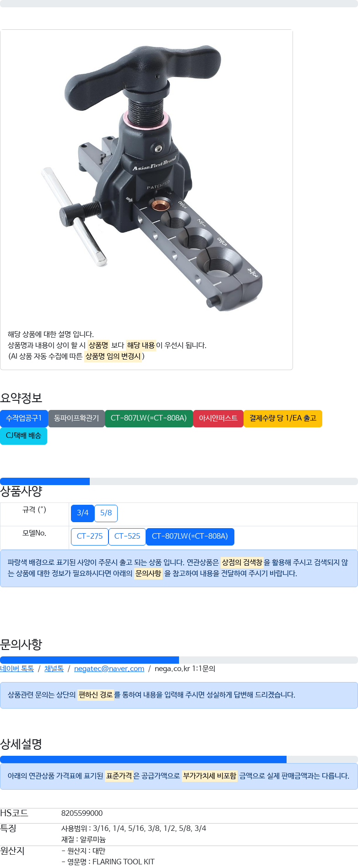
Task: Open the 네이버 톡톡 inquiry link
Action: coord(17,669)
